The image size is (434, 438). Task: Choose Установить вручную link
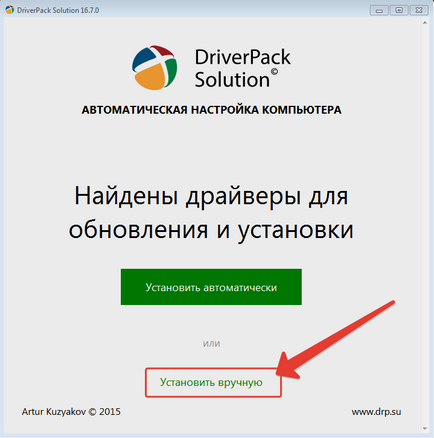pos(211,382)
